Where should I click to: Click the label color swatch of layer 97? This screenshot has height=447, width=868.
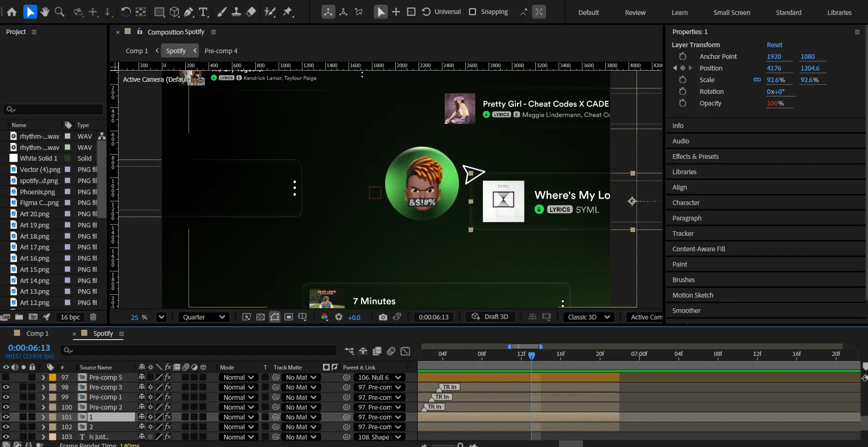click(x=53, y=377)
